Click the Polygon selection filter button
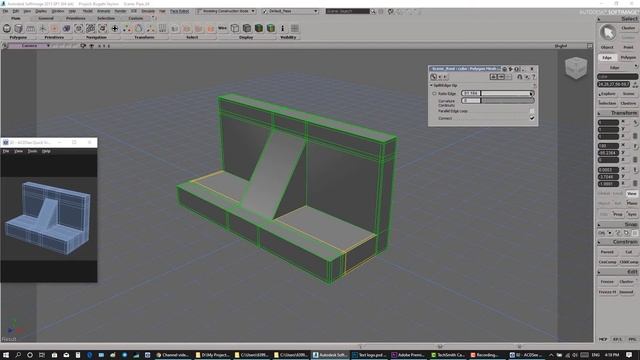Viewport: 640px width, 360px height. 628,58
